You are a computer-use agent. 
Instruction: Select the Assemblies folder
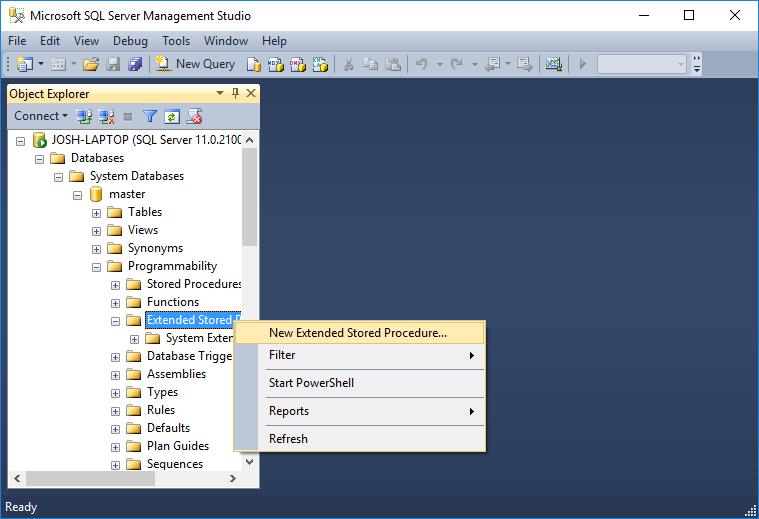pyautogui.click(x=176, y=374)
